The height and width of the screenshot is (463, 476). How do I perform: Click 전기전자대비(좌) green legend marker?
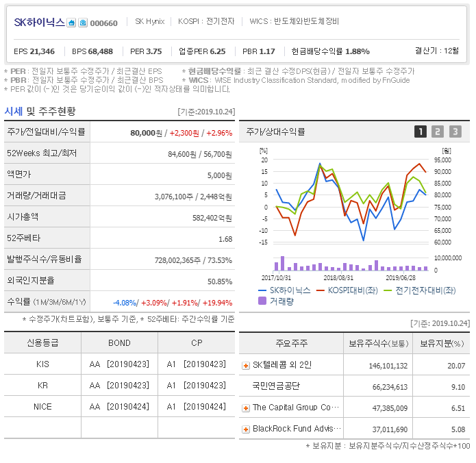point(388,290)
